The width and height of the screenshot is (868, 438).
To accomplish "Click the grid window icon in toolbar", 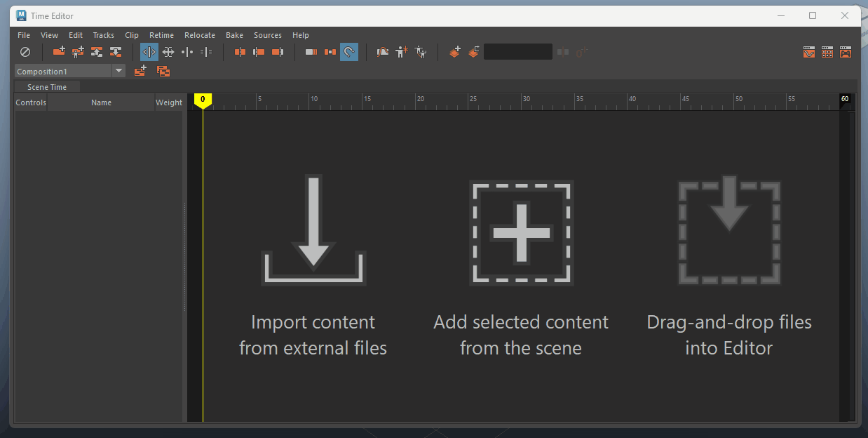I will pyautogui.click(x=827, y=52).
